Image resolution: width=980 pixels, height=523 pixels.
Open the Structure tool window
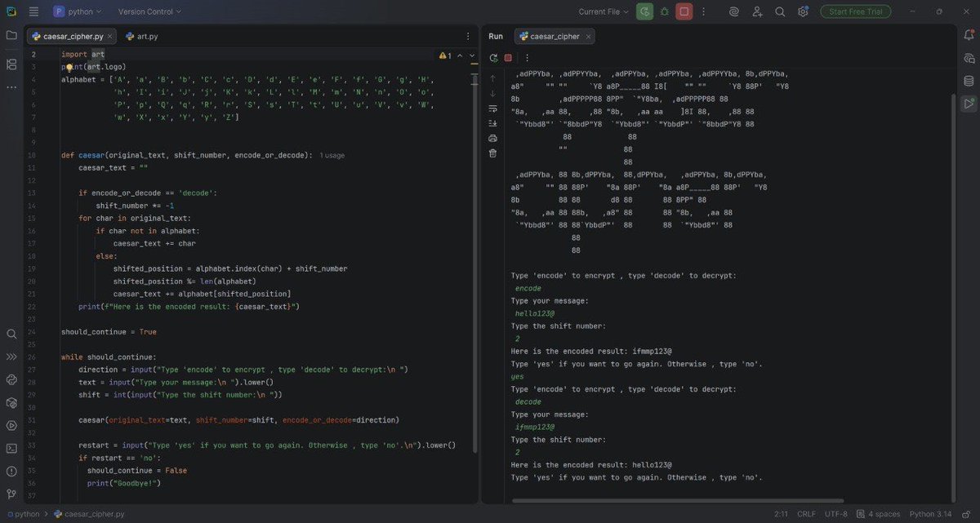(x=11, y=64)
